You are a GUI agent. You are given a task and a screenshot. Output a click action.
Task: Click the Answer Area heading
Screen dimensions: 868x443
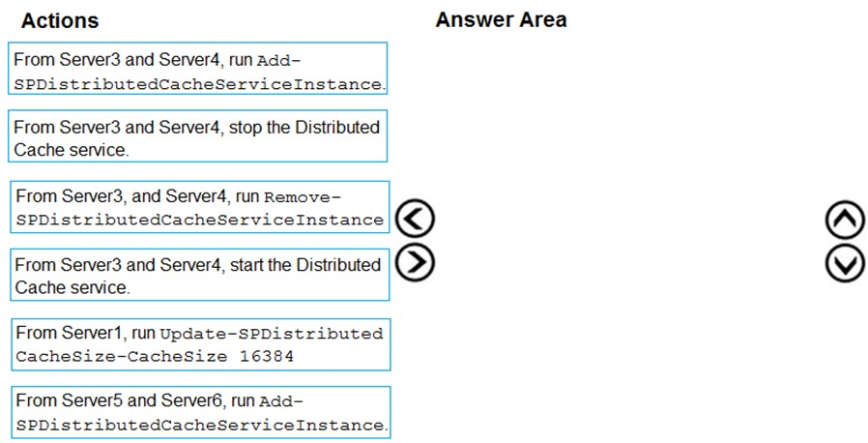click(x=501, y=19)
